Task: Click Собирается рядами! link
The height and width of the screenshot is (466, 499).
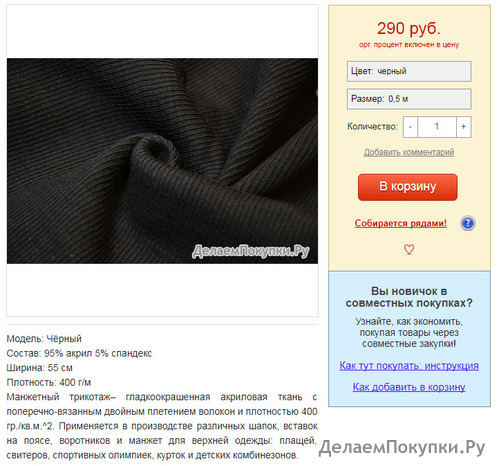Action: pos(400,223)
